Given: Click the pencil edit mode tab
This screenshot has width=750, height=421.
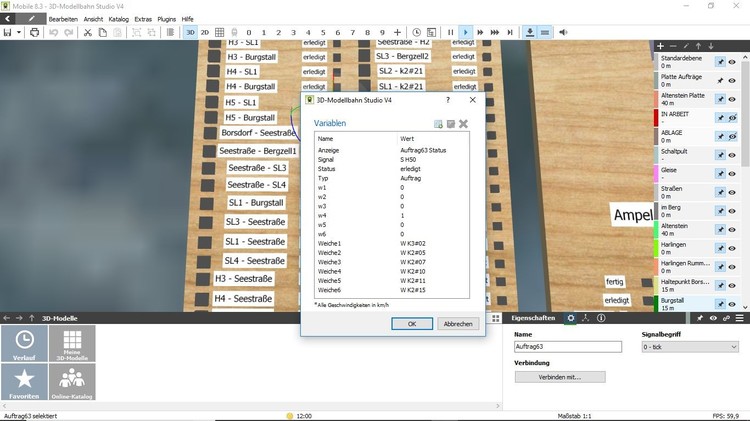Looking at the screenshot, I should pyautogui.click(x=32, y=19).
